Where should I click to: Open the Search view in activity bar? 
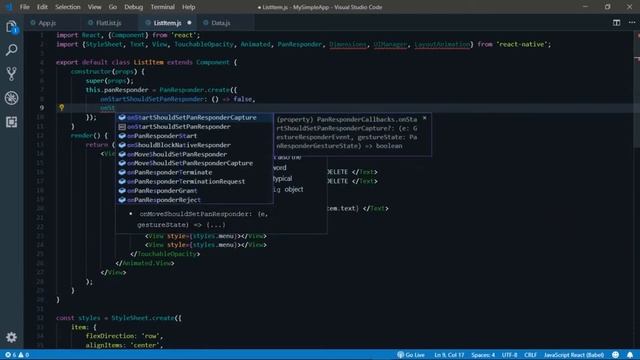pos(11,50)
